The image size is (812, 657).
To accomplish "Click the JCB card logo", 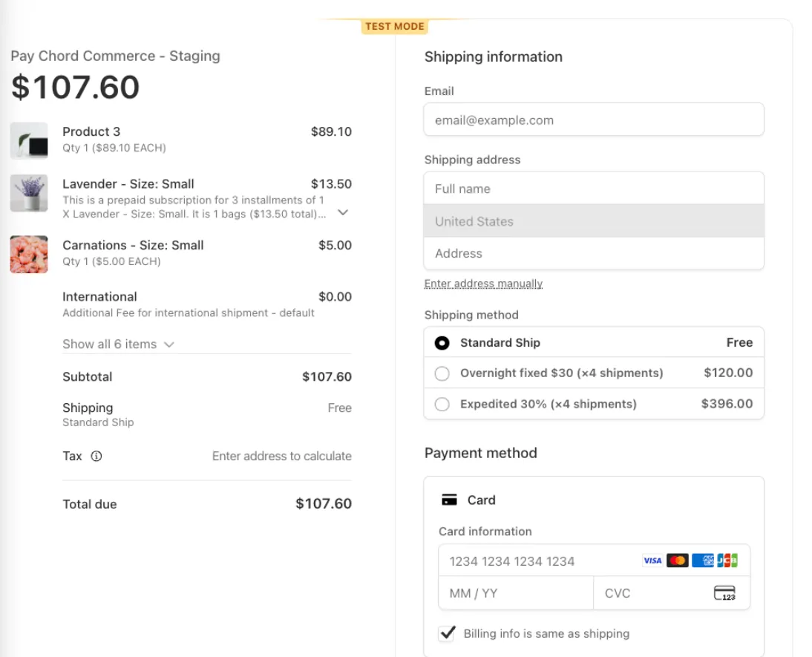I will [727, 560].
